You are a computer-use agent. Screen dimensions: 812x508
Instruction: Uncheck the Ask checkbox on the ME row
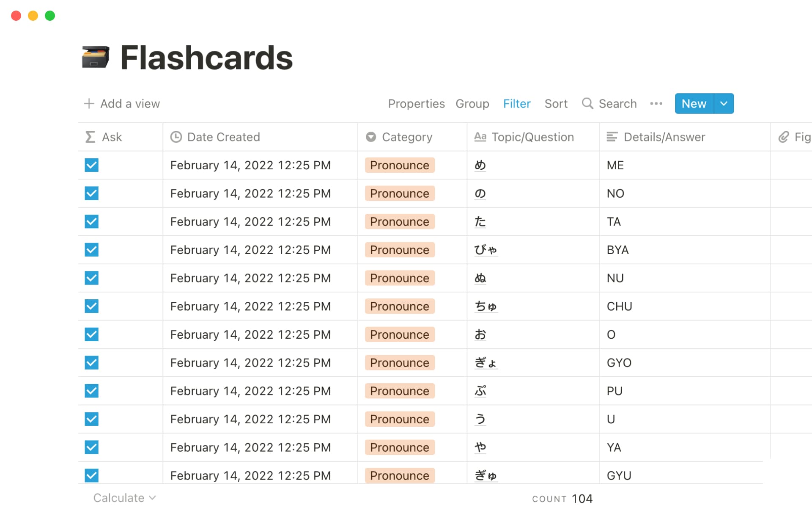[x=91, y=165]
